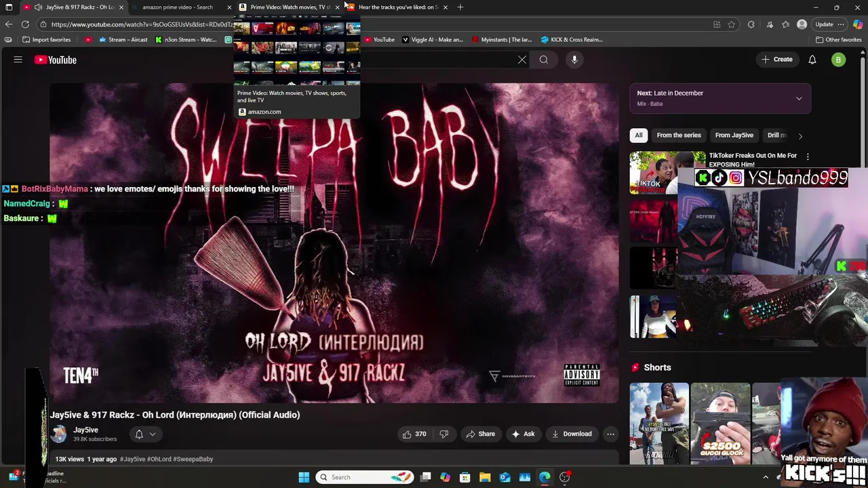Go back with browser back arrow
The image size is (868, 488).
click(9, 24)
